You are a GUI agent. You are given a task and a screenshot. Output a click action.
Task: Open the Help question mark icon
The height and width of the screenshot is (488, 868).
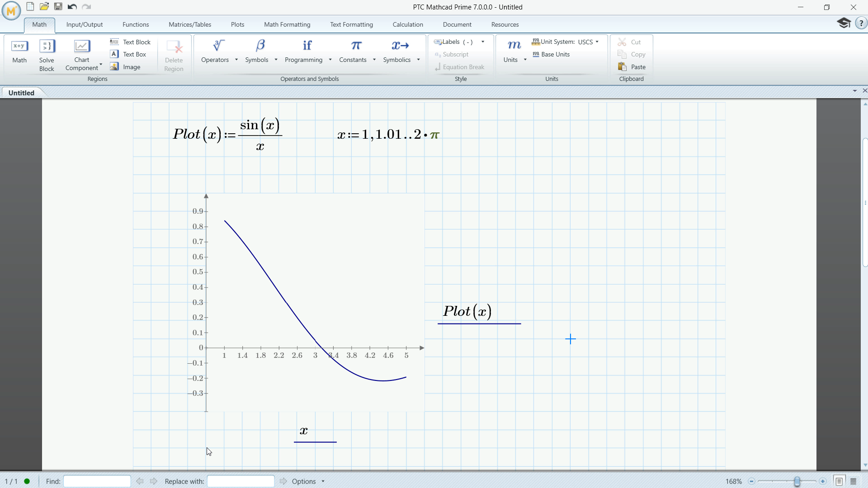[x=861, y=23]
